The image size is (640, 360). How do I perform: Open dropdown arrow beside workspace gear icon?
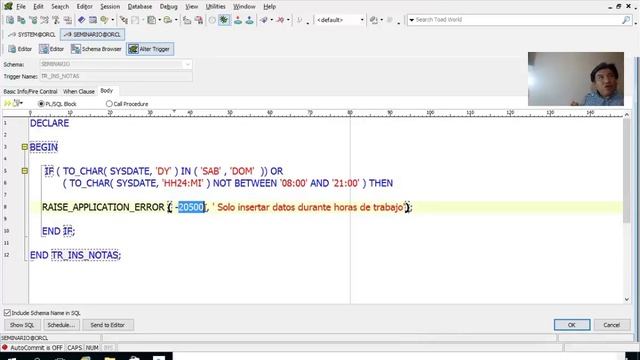coord(382,20)
